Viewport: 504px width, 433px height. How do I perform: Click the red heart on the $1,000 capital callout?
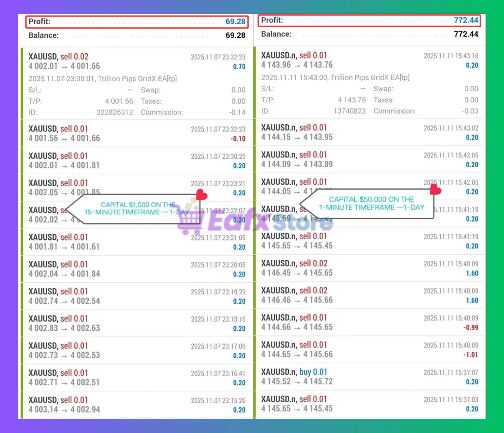tap(202, 194)
